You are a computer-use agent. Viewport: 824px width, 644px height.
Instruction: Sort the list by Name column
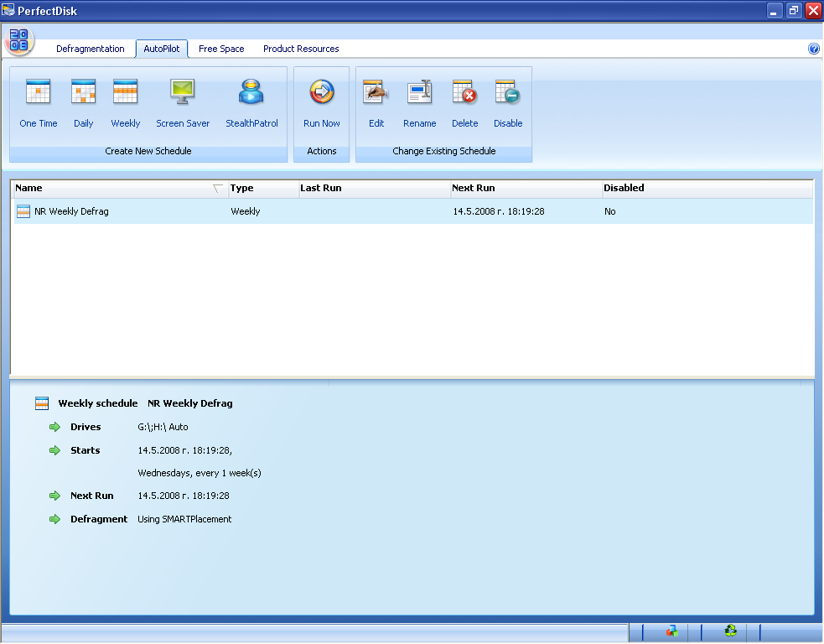[x=120, y=188]
